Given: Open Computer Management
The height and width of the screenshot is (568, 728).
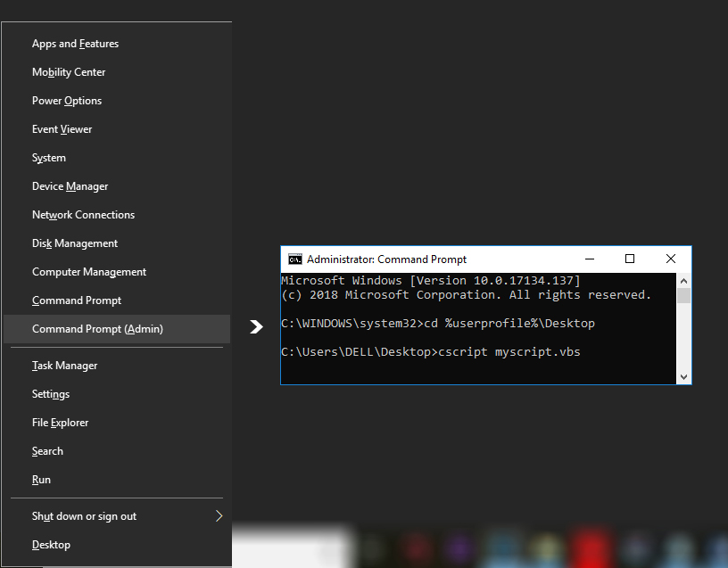Looking at the screenshot, I should (89, 272).
